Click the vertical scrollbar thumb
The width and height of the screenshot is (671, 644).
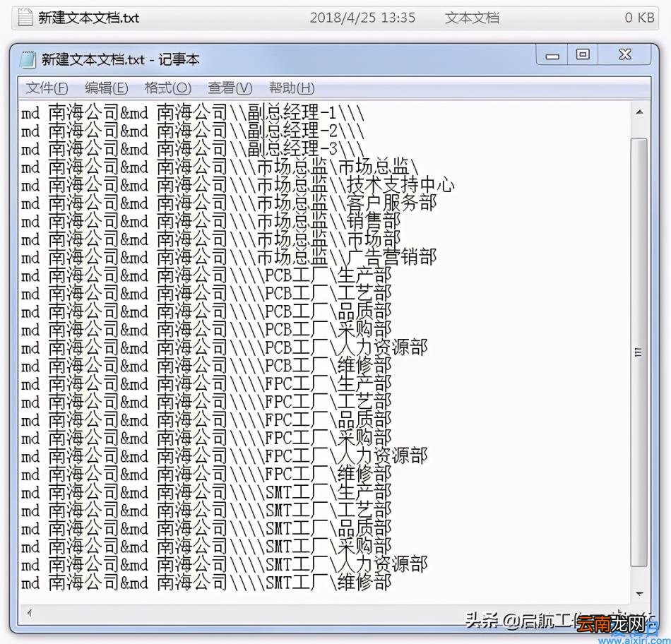click(639, 352)
